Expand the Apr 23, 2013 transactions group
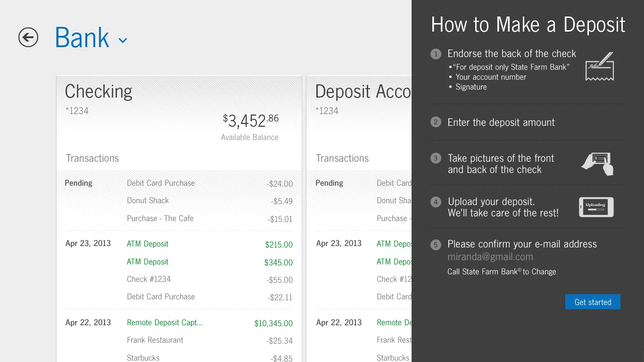Screen dimensions: 644x362 [x=88, y=243]
